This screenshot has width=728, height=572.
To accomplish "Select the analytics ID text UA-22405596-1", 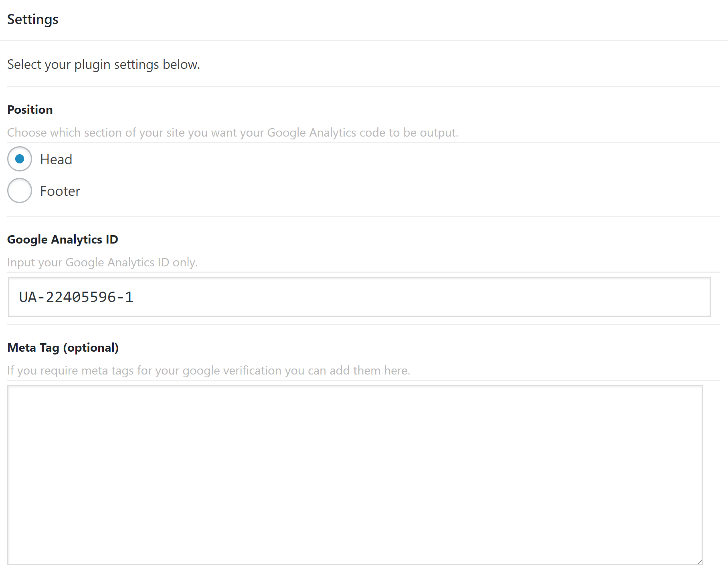I will pos(76,297).
